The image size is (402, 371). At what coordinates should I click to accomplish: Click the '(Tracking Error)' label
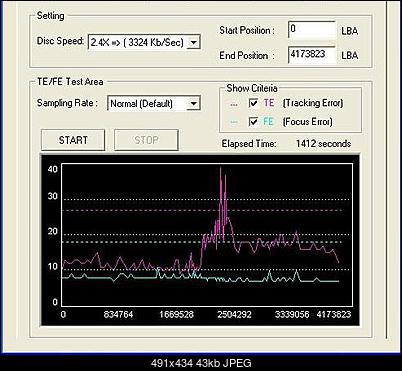[x=313, y=103]
